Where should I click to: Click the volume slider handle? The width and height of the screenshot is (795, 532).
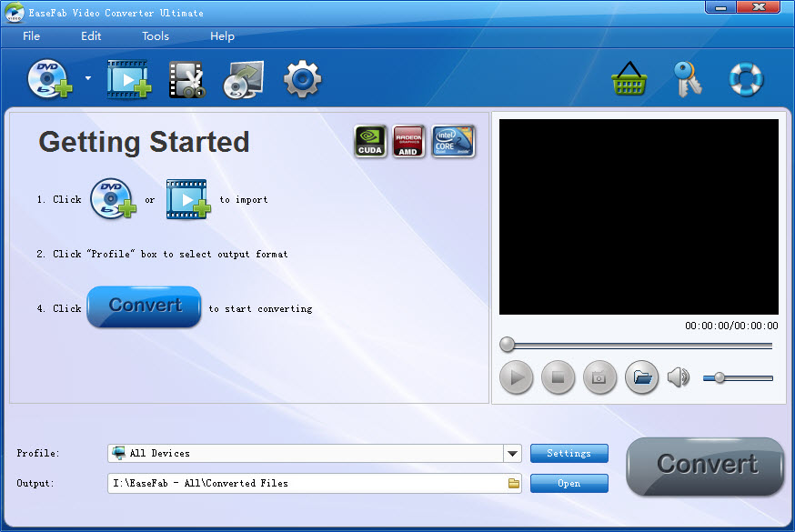[720, 377]
